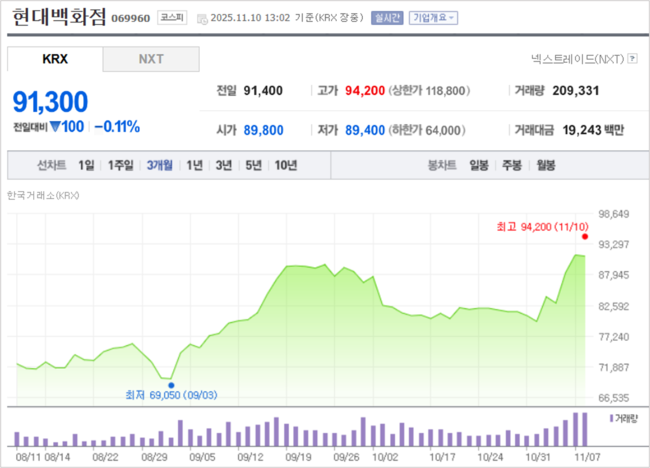Switch to the KRX tab

[55, 59]
